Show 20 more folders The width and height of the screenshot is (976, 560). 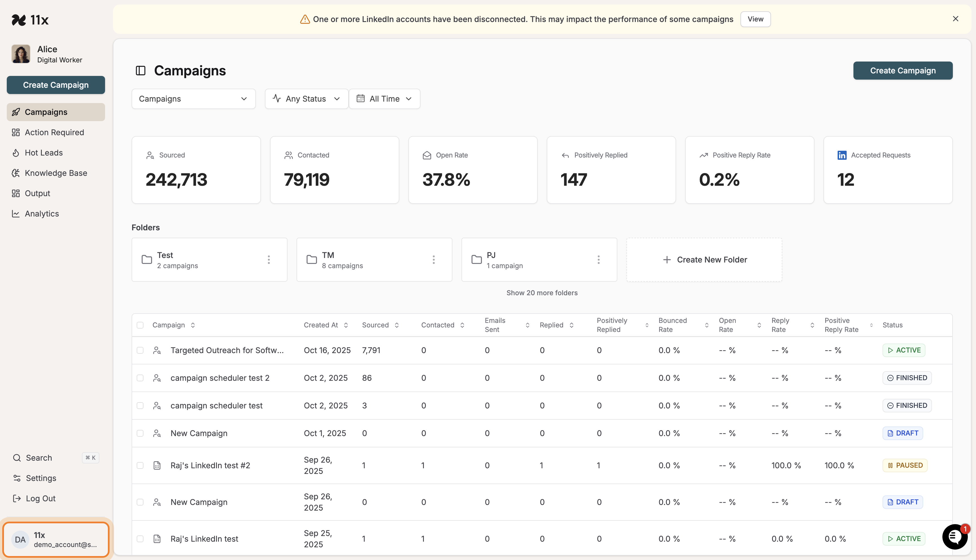542,292
